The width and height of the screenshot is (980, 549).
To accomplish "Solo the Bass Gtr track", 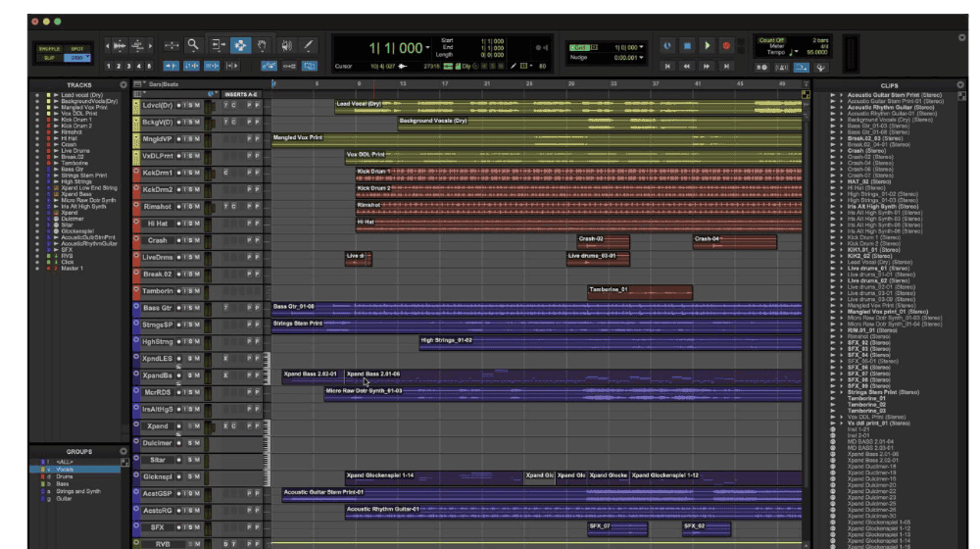I will click(189, 308).
